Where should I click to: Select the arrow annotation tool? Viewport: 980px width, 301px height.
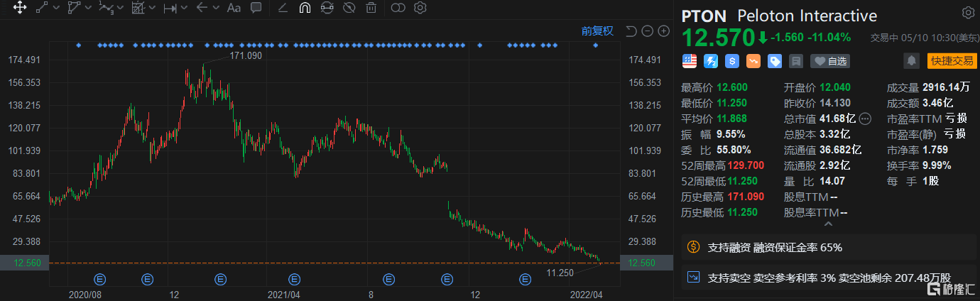(202, 9)
